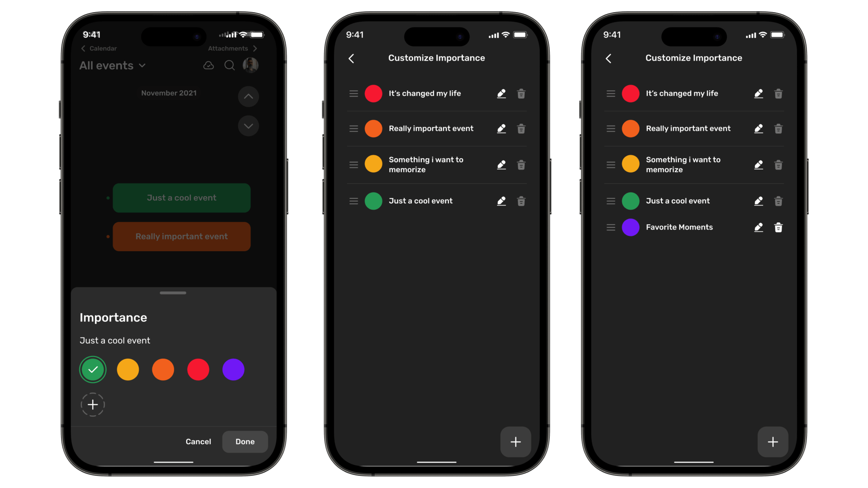Screen dimensions: 868x488
Task: Tap the add new custom importance plus button
Action: (92, 404)
